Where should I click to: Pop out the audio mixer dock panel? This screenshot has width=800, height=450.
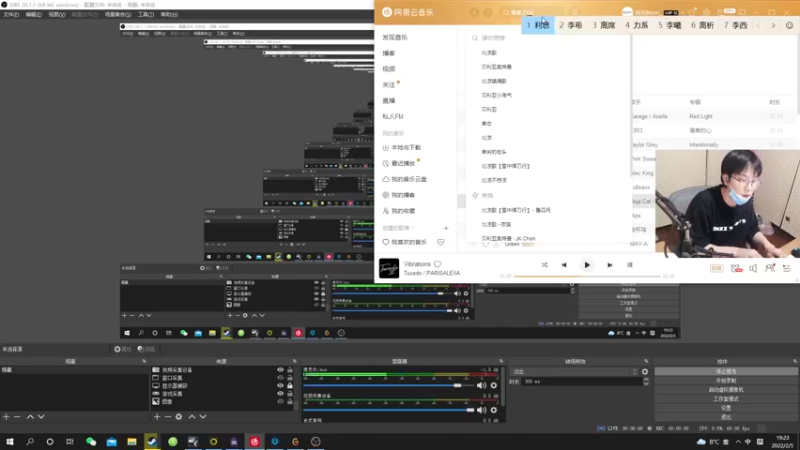(x=501, y=361)
